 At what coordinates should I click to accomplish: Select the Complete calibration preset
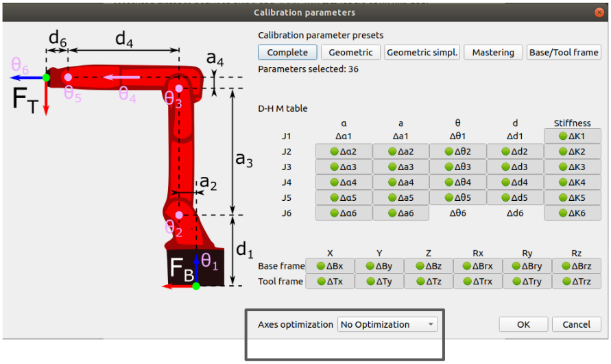tap(287, 52)
